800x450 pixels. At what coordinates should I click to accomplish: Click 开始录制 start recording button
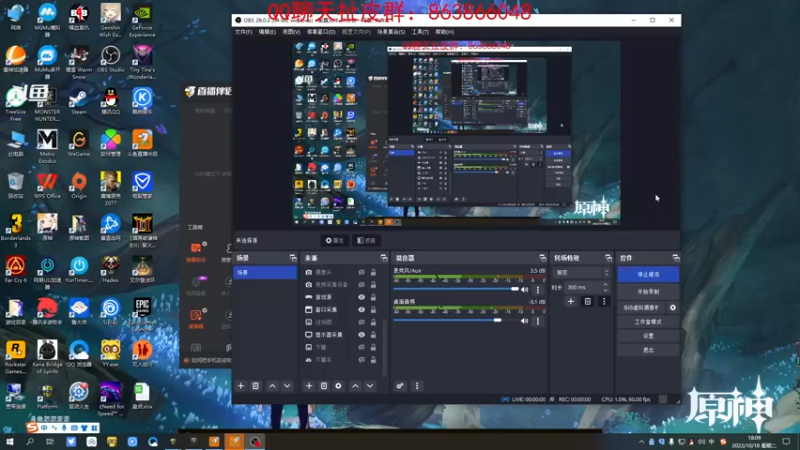pos(648,292)
